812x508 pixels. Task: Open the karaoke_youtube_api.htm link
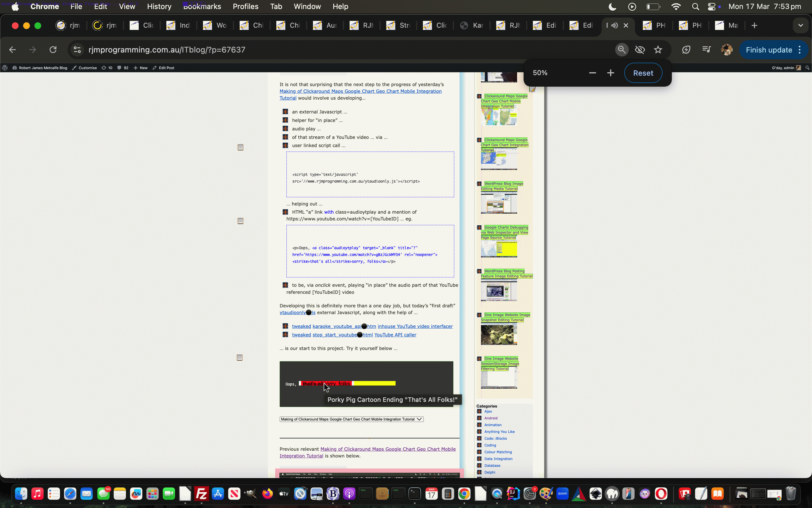(x=344, y=326)
